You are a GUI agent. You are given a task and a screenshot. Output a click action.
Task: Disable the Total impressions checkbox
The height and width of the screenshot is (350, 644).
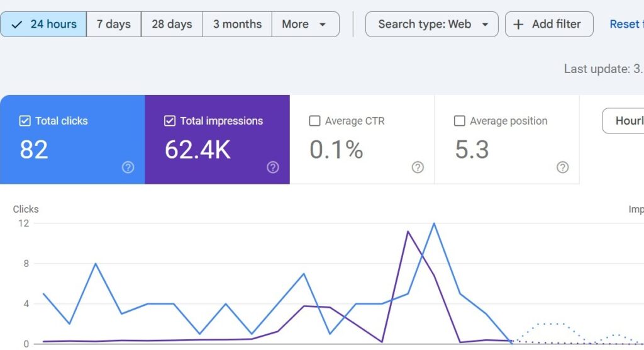[170, 121]
